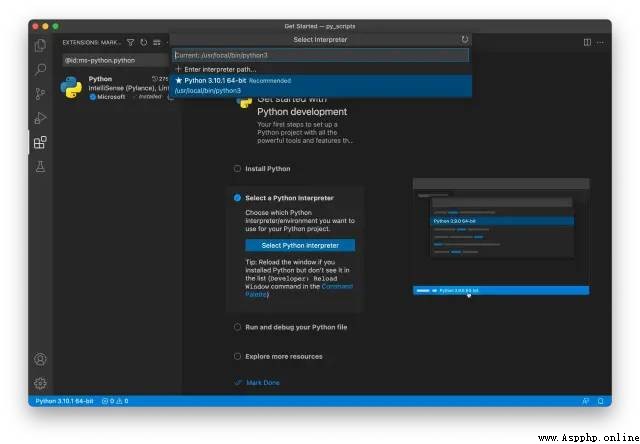Click the Select Python Interpreter button
Screen dimensions: 640x444
pyautogui.click(x=300, y=245)
